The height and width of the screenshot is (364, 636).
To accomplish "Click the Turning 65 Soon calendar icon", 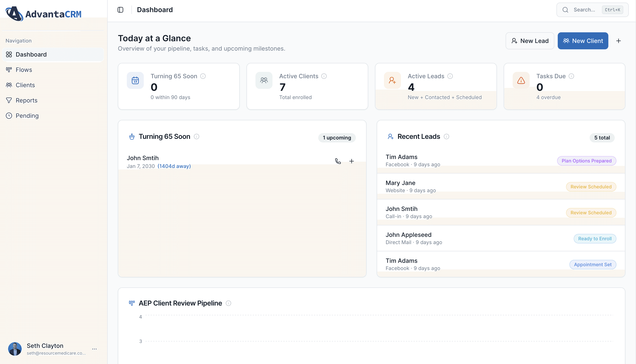I will [135, 81].
